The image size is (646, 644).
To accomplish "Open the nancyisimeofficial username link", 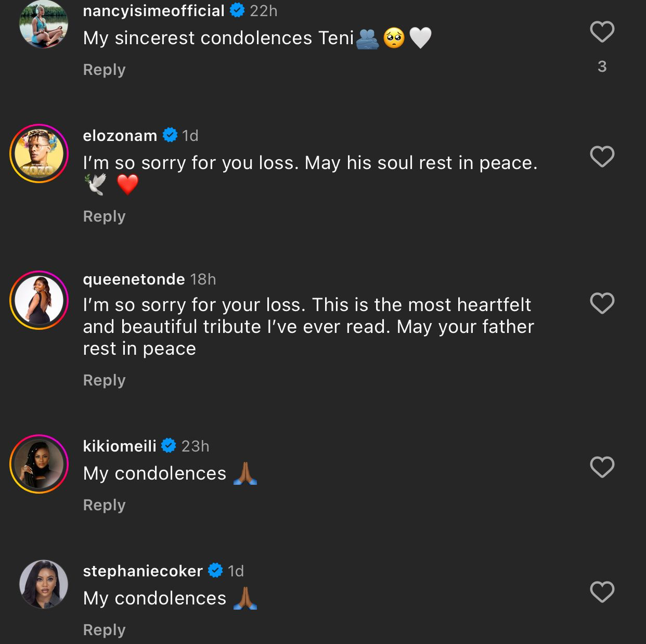I will tap(153, 11).
